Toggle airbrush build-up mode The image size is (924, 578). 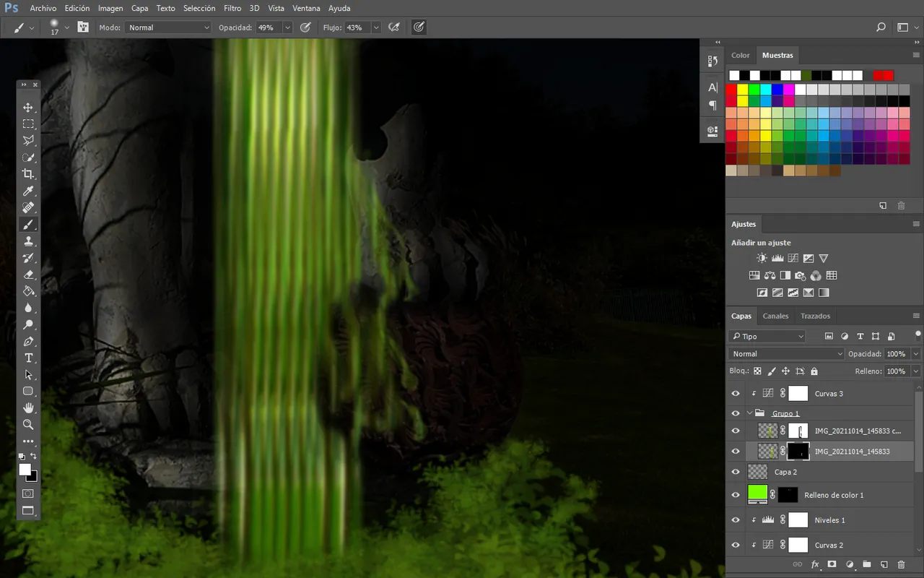394,27
